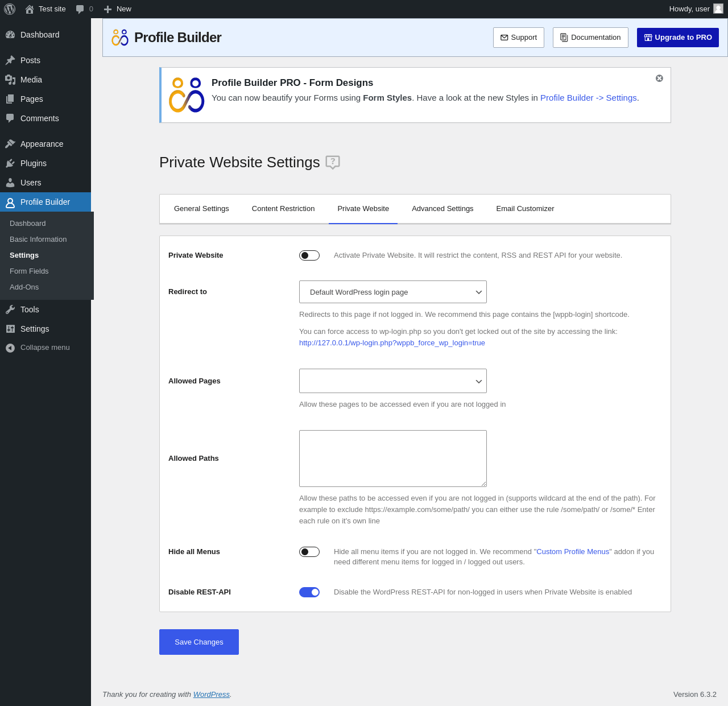Click the Profile Builder header logo
Screen dimensions: 728x706
[x=120, y=38]
